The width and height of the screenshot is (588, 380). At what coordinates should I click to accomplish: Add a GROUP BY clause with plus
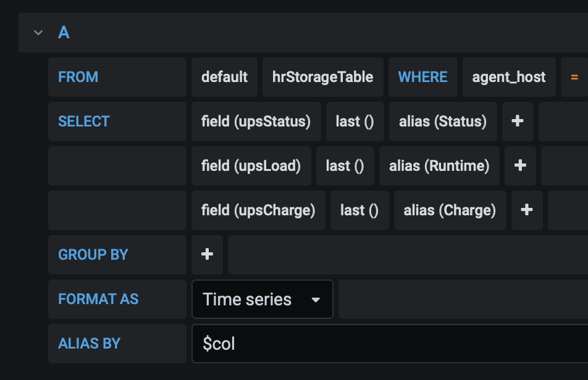(x=207, y=255)
